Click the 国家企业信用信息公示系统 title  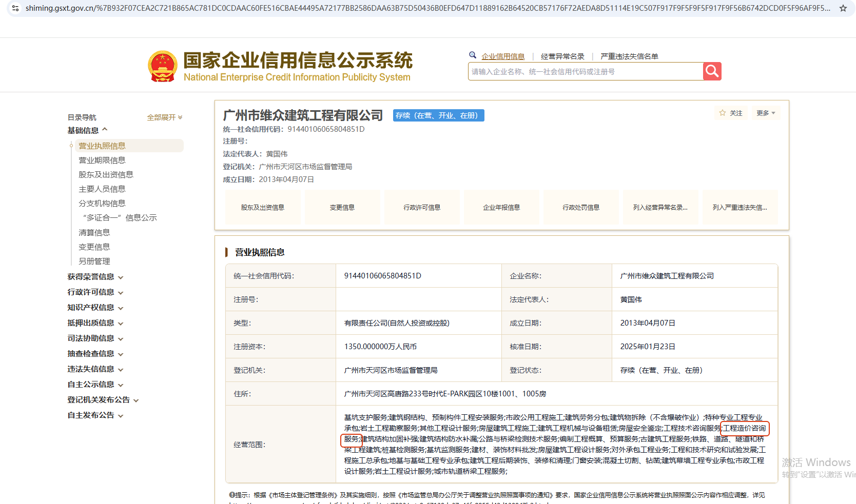[298, 60]
